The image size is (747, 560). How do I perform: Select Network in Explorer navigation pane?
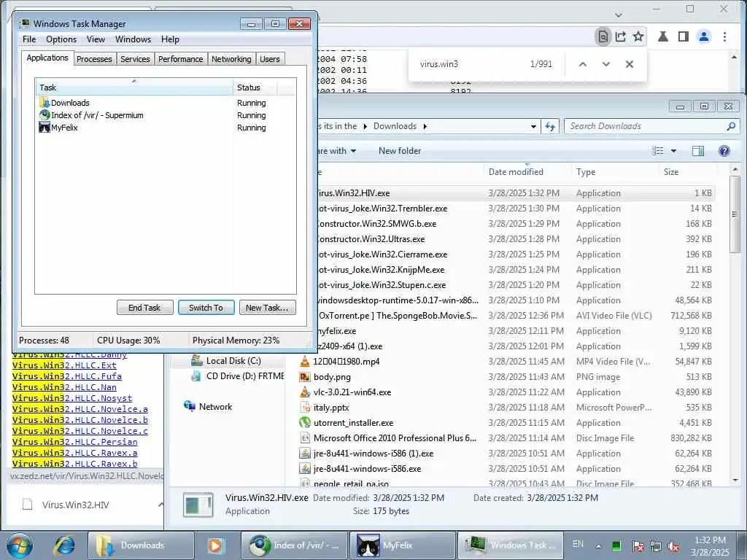(x=208, y=407)
